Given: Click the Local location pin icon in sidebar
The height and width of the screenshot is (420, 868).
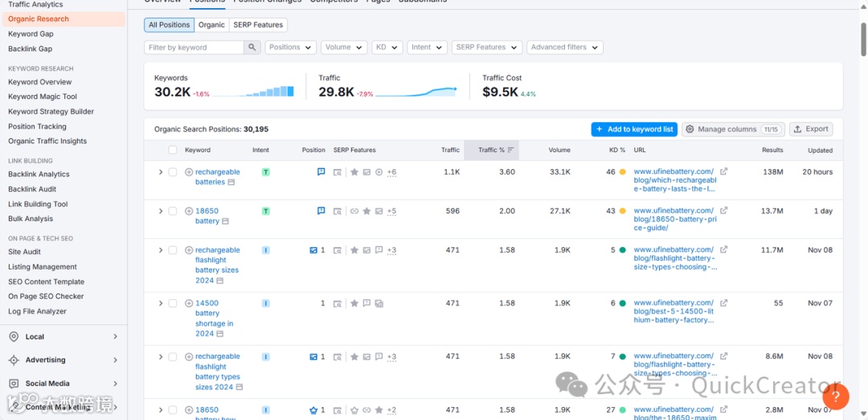Looking at the screenshot, I should click(14, 337).
